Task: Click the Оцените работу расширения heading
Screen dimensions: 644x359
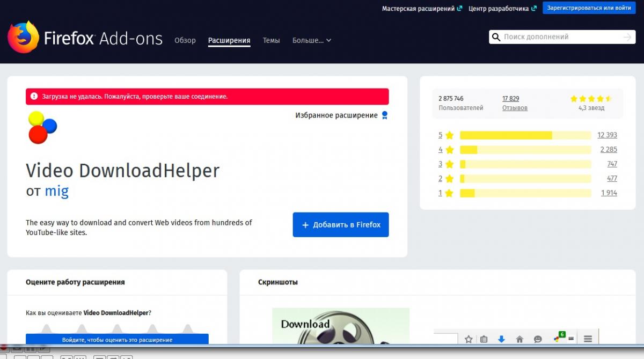Action: (75, 282)
